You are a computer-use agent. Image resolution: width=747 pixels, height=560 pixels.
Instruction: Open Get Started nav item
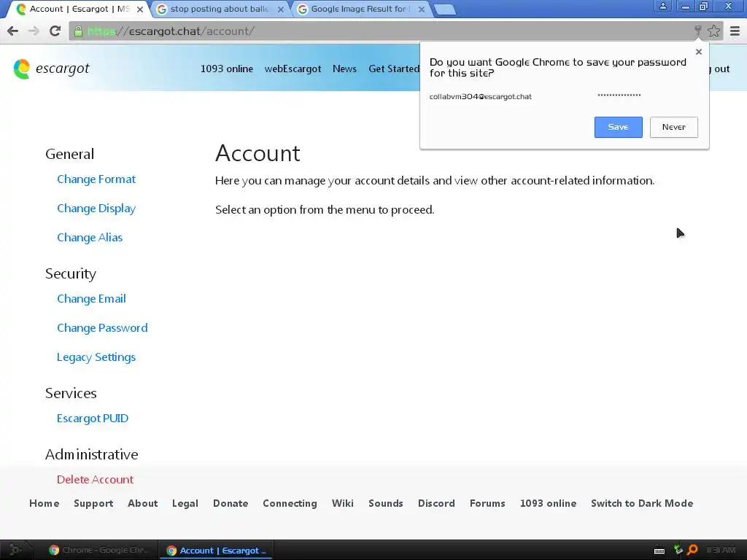[x=394, y=69]
